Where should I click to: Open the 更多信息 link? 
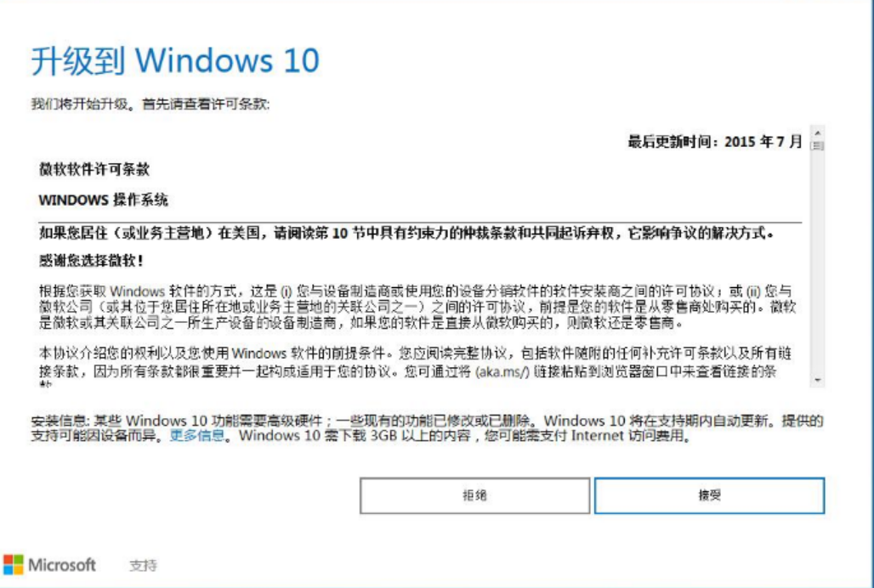[x=196, y=435]
